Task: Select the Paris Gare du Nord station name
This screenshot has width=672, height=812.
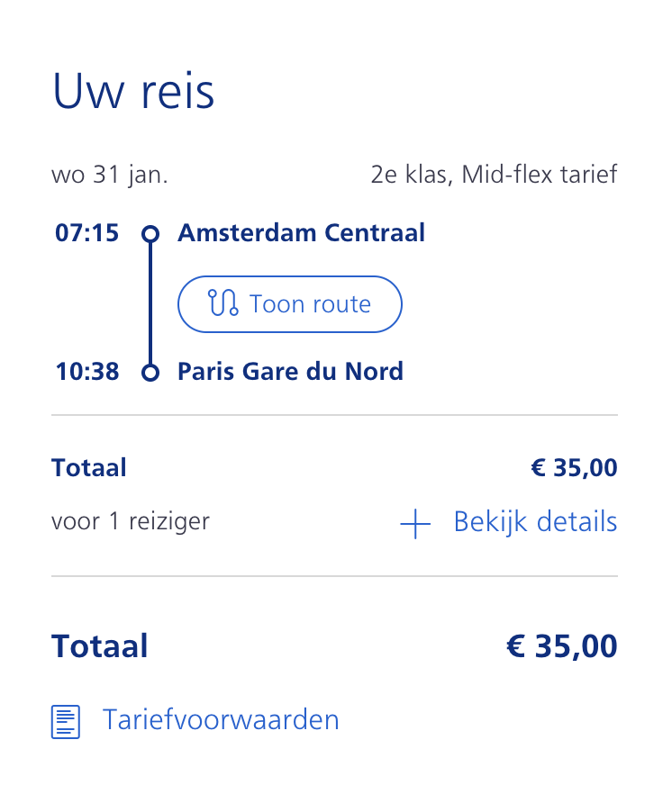Action: coord(290,371)
